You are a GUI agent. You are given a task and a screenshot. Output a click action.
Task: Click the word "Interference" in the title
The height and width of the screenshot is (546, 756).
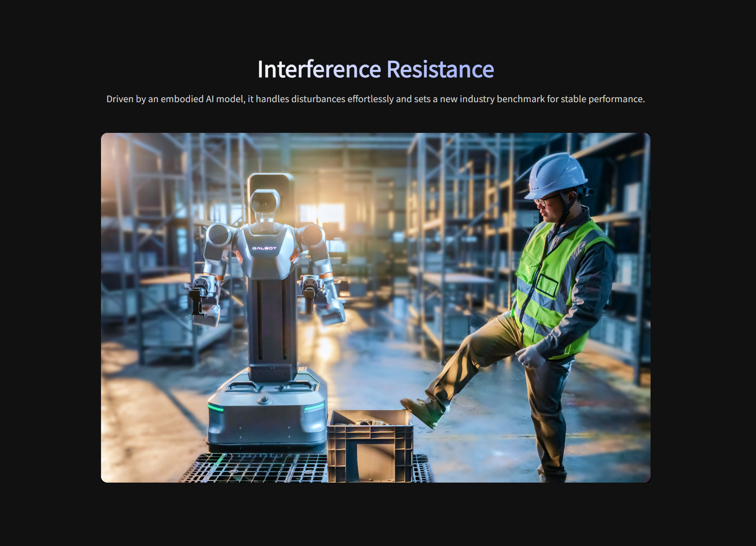[x=319, y=69]
